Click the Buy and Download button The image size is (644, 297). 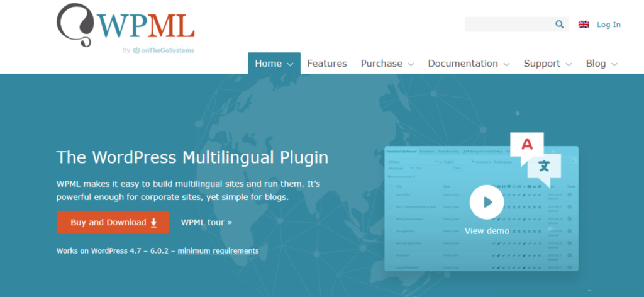click(113, 222)
